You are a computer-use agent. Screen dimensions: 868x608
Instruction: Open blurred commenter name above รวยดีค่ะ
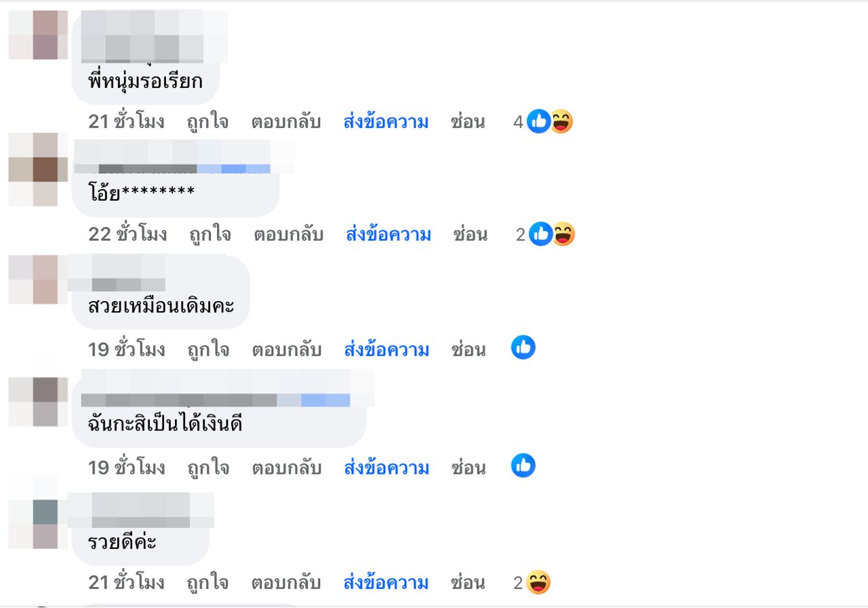click(x=141, y=510)
